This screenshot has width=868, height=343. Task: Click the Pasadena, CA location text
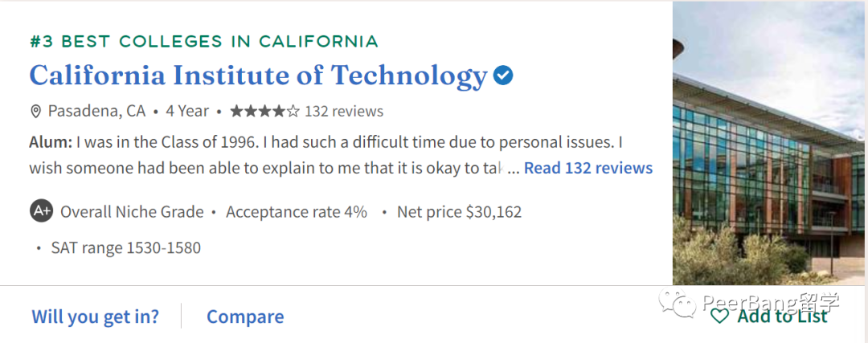pyautogui.click(x=97, y=111)
